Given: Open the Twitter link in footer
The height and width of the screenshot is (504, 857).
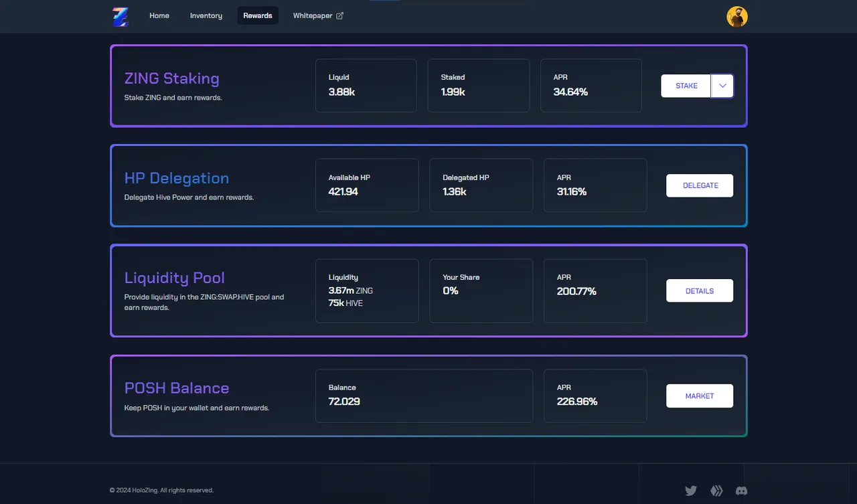Looking at the screenshot, I should point(691,491).
